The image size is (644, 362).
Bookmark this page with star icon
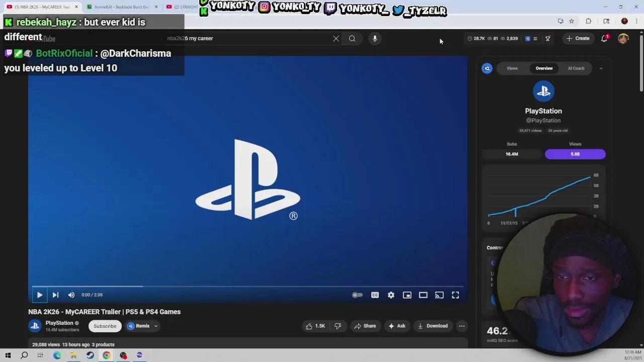tap(572, 21)
